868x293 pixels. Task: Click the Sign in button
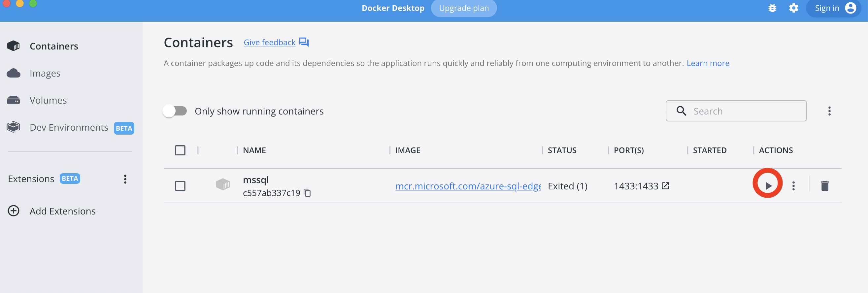(833, 8)
